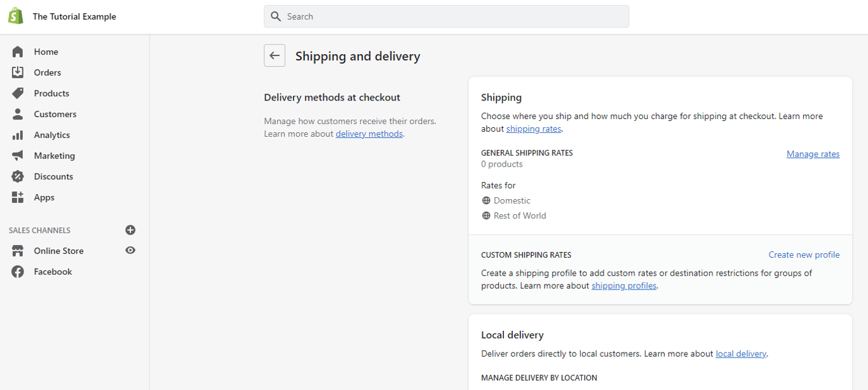Screen dimensions: 868x390
Task: Open Analytics via the bar chart icon
Action: 18,134
